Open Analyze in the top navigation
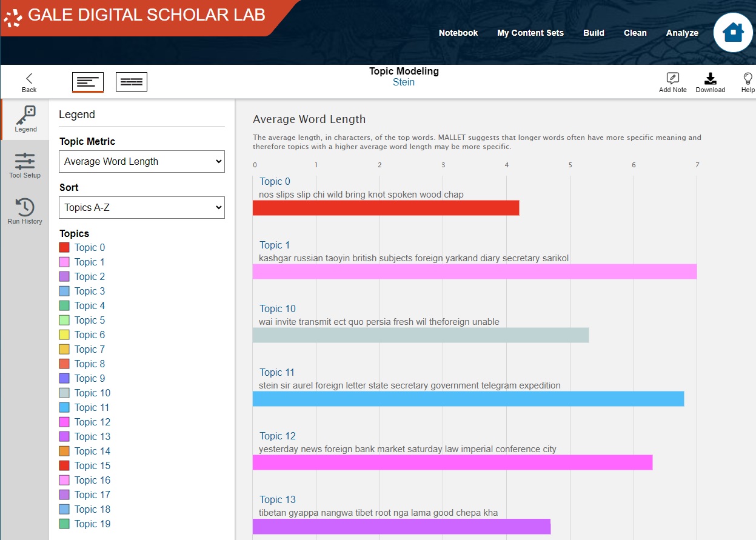Screen dimensions: 756x540 pos(682,33)
